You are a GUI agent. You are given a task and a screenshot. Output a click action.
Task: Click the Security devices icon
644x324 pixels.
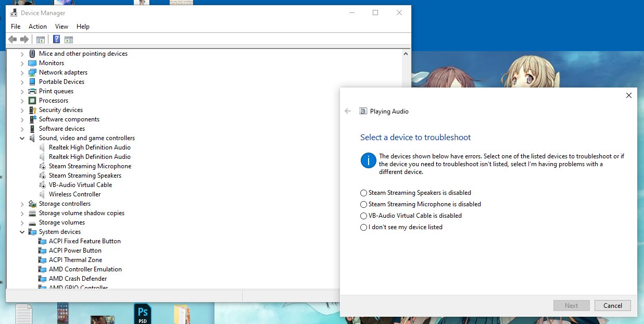[x=32, y=110]
